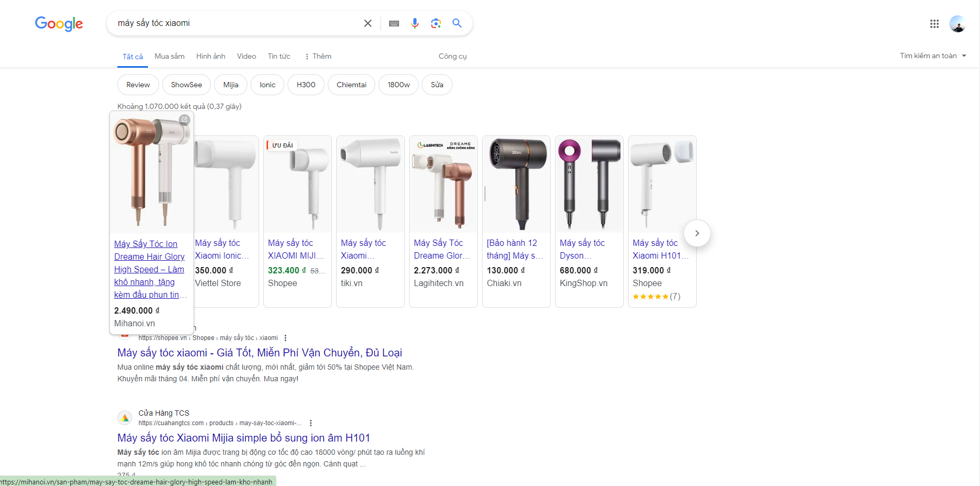
Task: Open Dreame Glor listing from Lagihitech.vn
Action: point(442,249)
